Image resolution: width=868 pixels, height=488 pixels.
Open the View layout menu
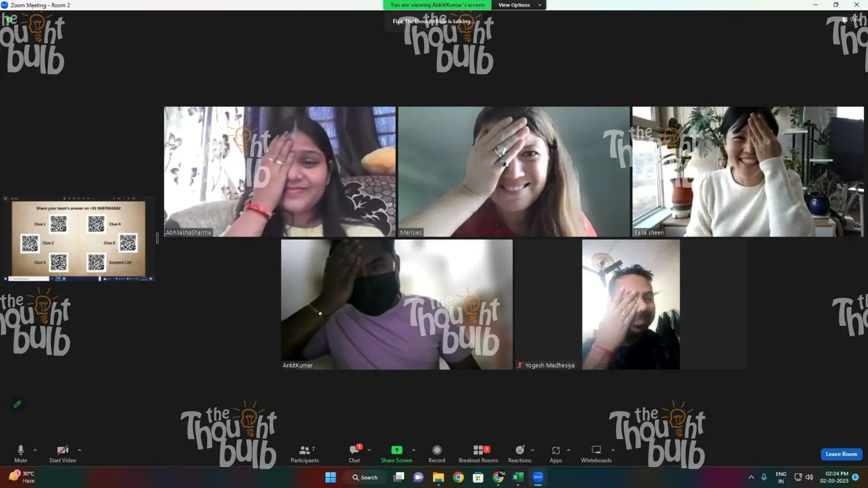pos(852,20)
